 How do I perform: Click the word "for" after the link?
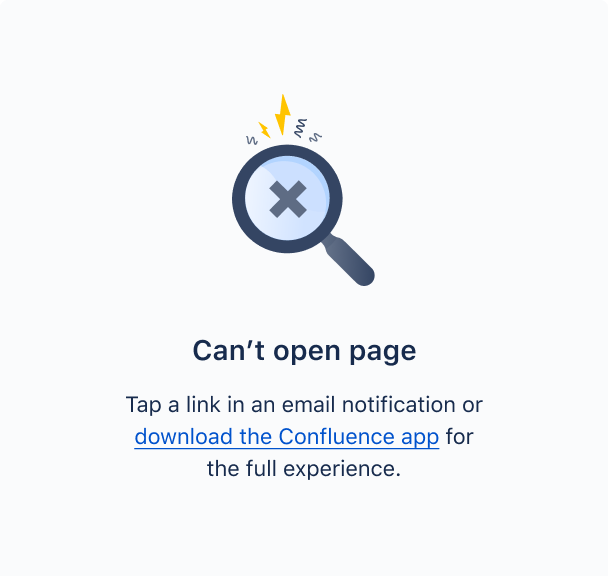click(x=459, y=436)
